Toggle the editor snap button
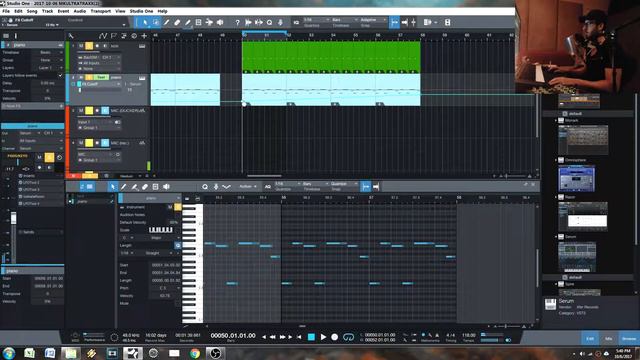This screenshot has width=640, height=360. (x=366, y=187)
